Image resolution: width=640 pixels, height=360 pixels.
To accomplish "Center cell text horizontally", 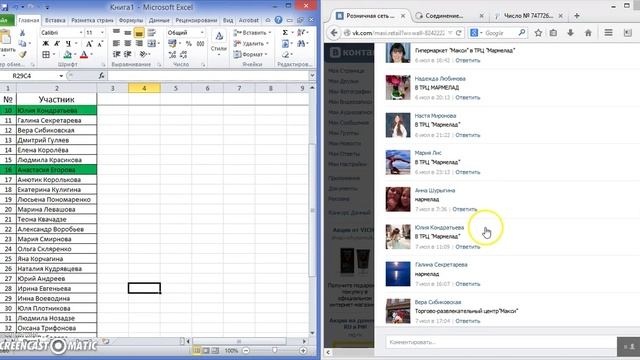I will click(x=127, y=43).
